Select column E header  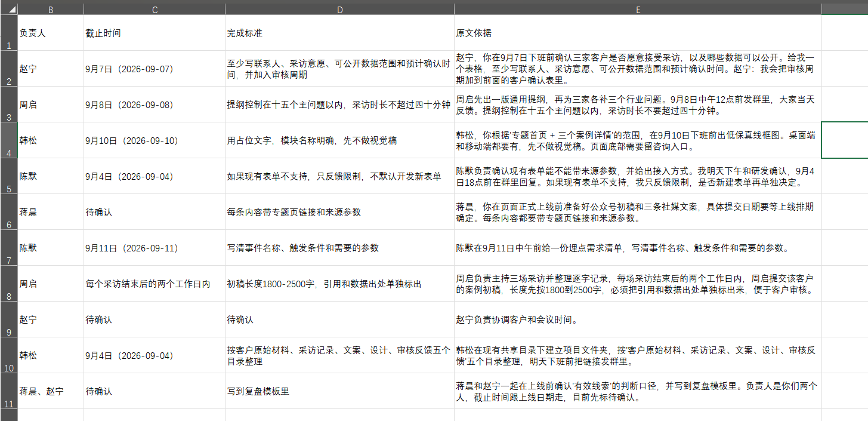pos(638,10)
